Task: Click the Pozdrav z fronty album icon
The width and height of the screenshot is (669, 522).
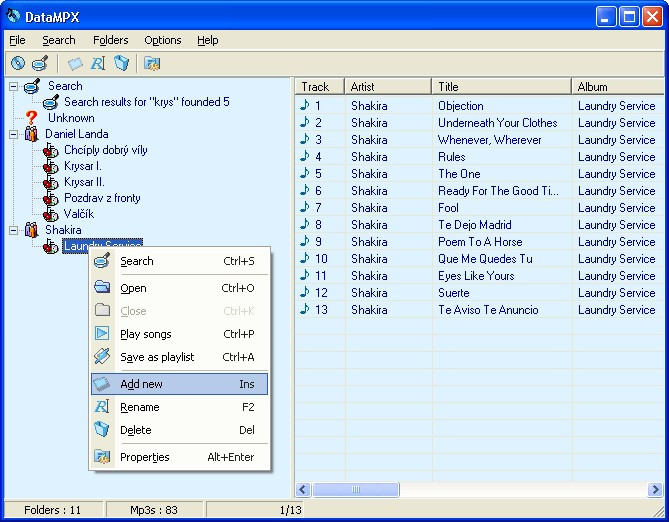Action: pos(50,198)
